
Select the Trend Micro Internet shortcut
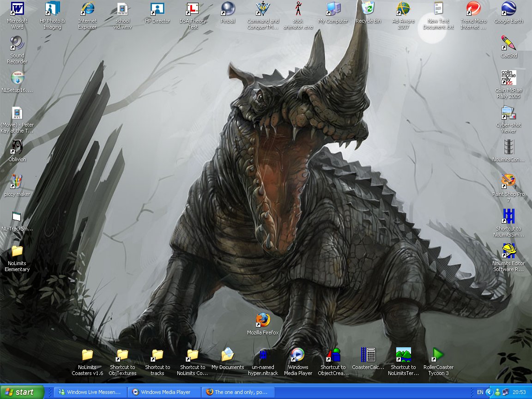click(473, 9)
